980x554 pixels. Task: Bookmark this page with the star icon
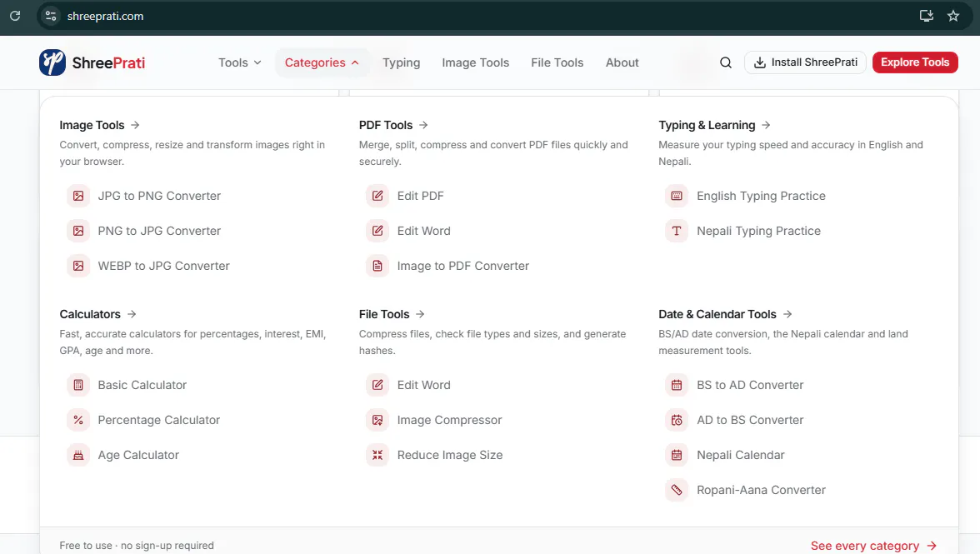(953, 16)
